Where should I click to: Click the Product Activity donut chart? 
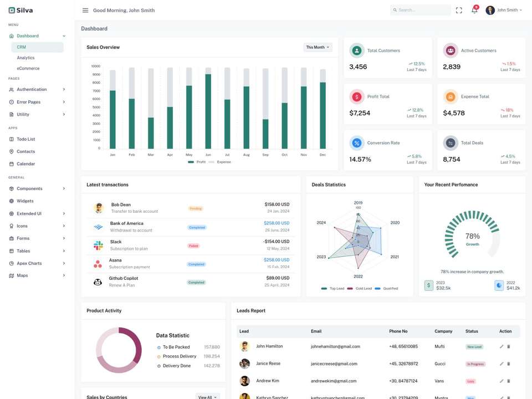(x=119, y=350)
